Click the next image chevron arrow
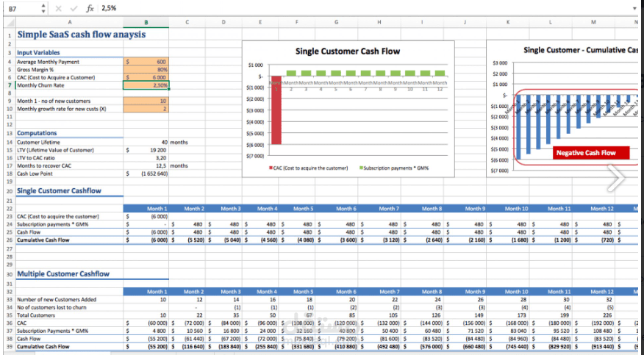644x355 pixels. (x=616, y=178)
